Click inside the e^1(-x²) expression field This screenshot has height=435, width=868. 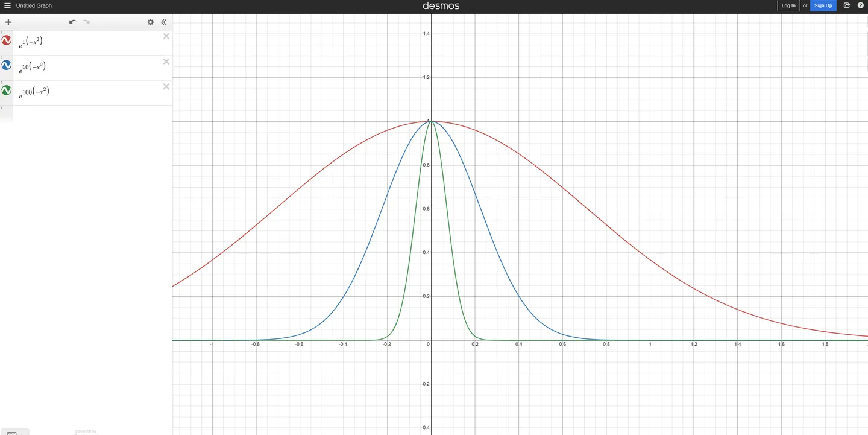pos(90,42)
